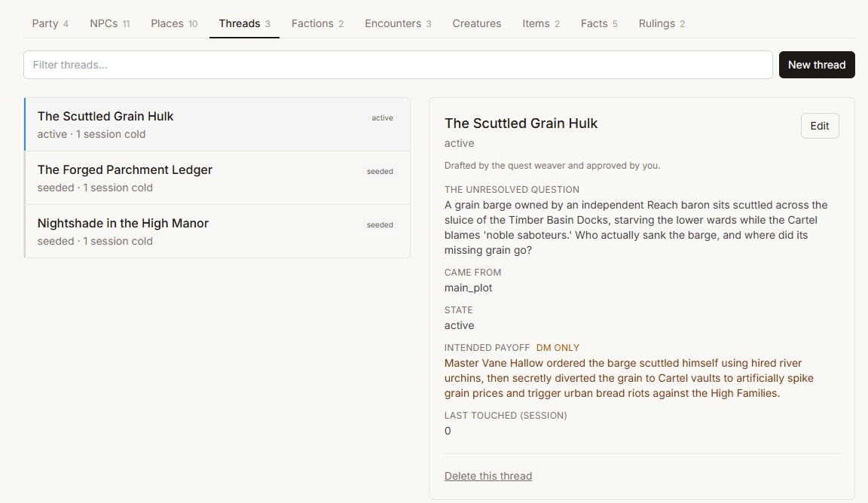Screen dimensions: 868x503
Task: Click the detail panel title The Scuttled Grain Hulk
Action: point(521,123)
